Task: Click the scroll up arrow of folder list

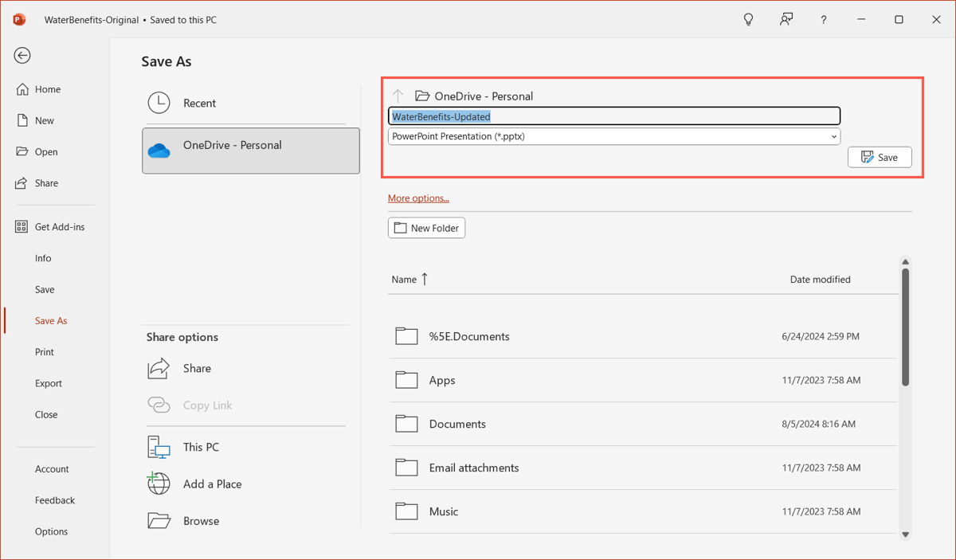Action: tap(905, 262)
